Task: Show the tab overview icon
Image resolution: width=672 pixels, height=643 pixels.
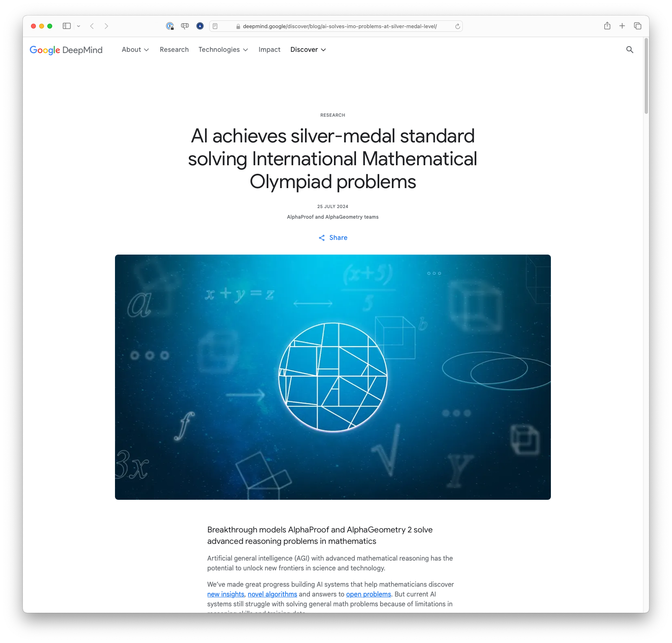Action: coord(637,26)
